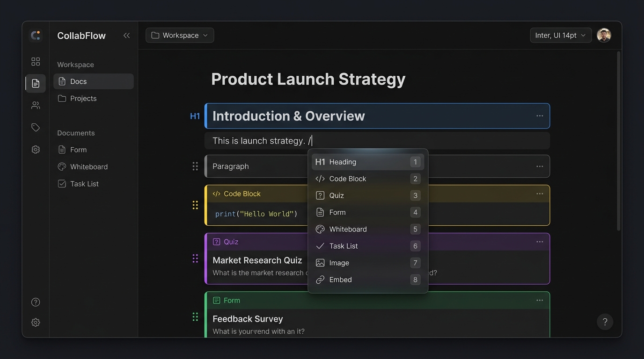This screenshot has width=644, height=359.
Task: Click the vertical scrollbar of the document
Action: (619, 140)
